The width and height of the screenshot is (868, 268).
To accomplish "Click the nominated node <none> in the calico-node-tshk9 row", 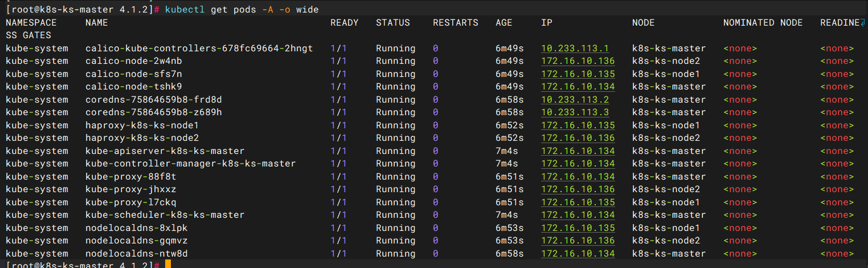I will [740, 87].
